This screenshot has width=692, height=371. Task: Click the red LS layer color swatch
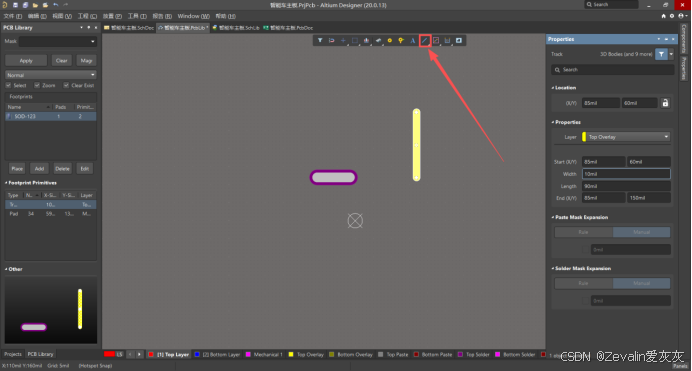[109, 354]
